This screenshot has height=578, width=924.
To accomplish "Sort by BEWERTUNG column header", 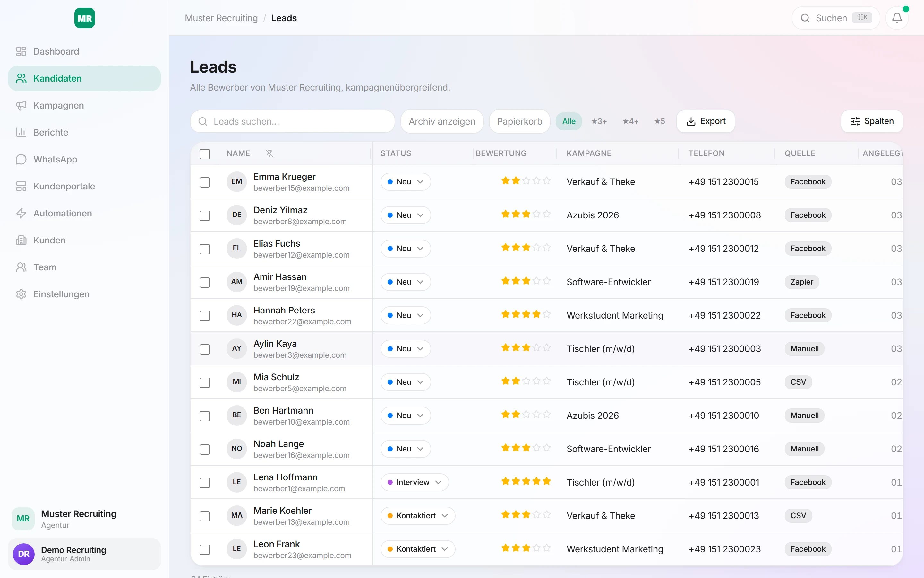I will click(x=501, y=153).
